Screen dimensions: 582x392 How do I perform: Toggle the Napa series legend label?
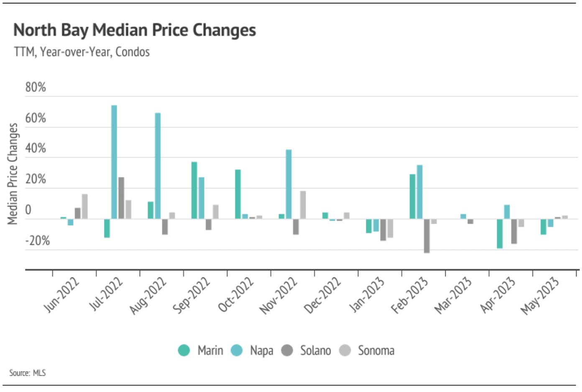261,350
